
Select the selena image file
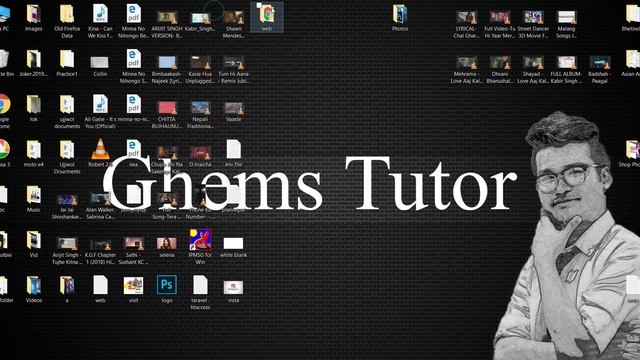167,244
